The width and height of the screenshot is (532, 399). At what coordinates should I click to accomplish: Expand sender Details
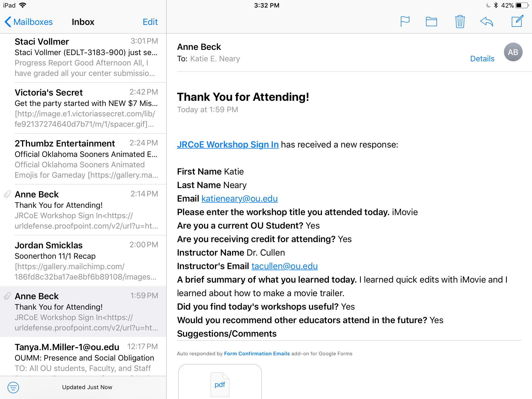pos(482,59)
